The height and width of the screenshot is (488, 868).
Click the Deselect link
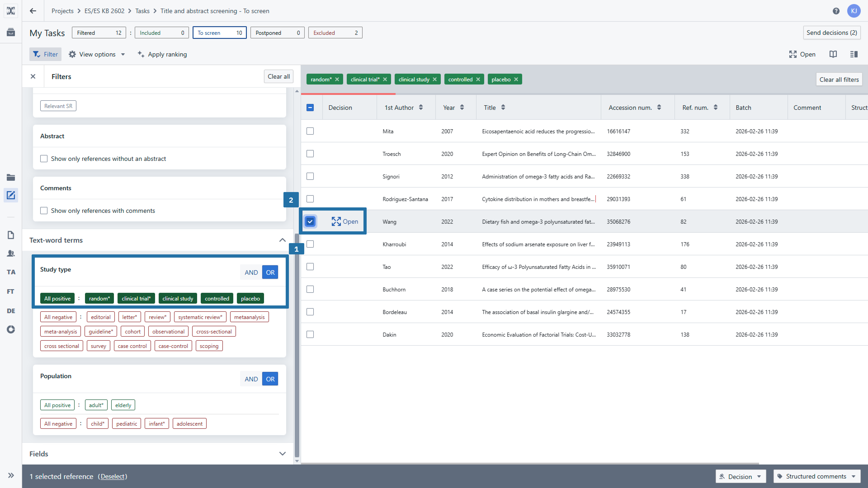click(113, 476)
